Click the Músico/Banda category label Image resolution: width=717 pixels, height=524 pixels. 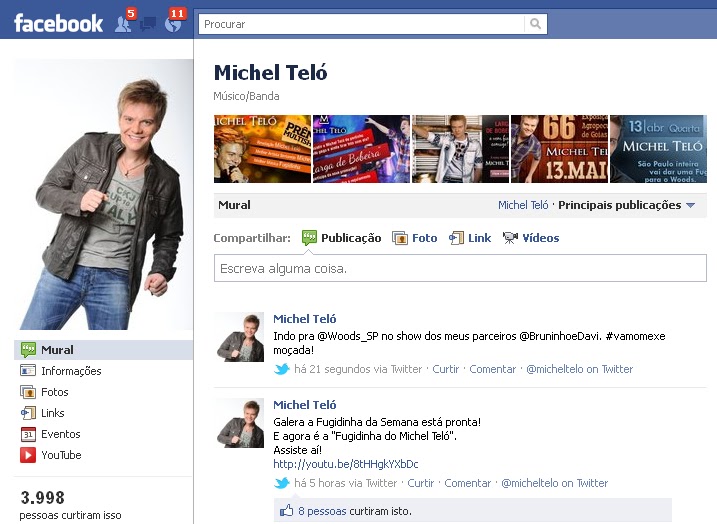[246, 96]
